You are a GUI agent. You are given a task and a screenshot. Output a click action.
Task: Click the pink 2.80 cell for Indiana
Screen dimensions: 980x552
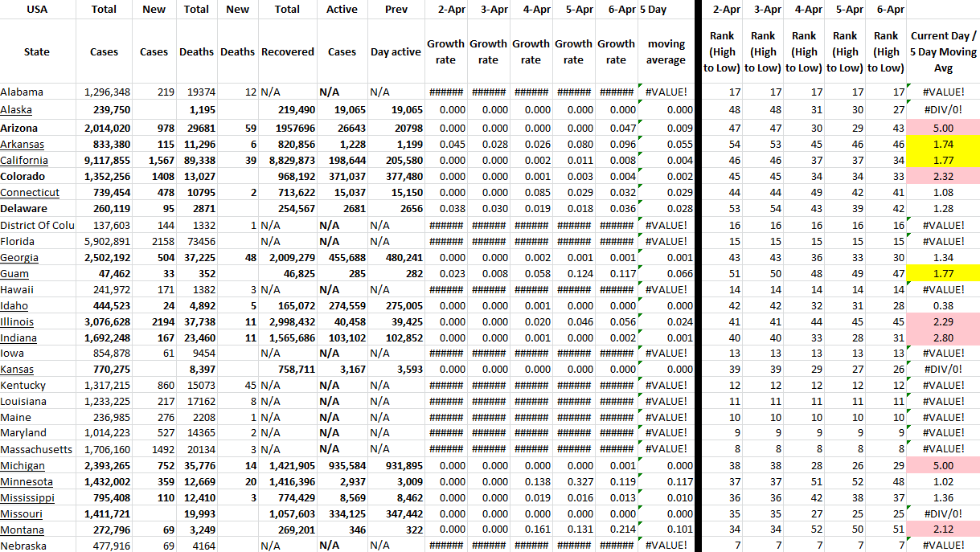click(x=943, y=337)
